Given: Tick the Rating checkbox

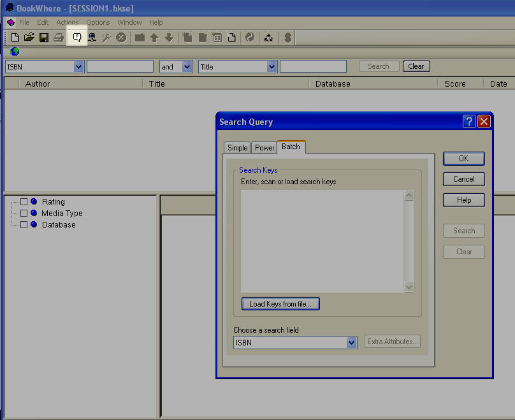Looking at the screenshot, I should pyautogui.click(x=24, y=201).
